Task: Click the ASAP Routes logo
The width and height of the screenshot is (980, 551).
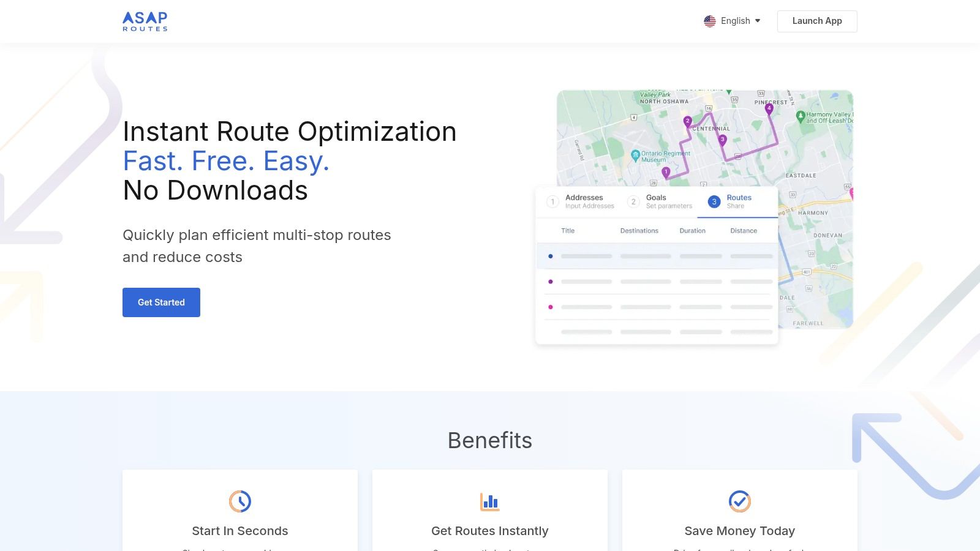Action: pyautogui.click(x=144, y=21)
